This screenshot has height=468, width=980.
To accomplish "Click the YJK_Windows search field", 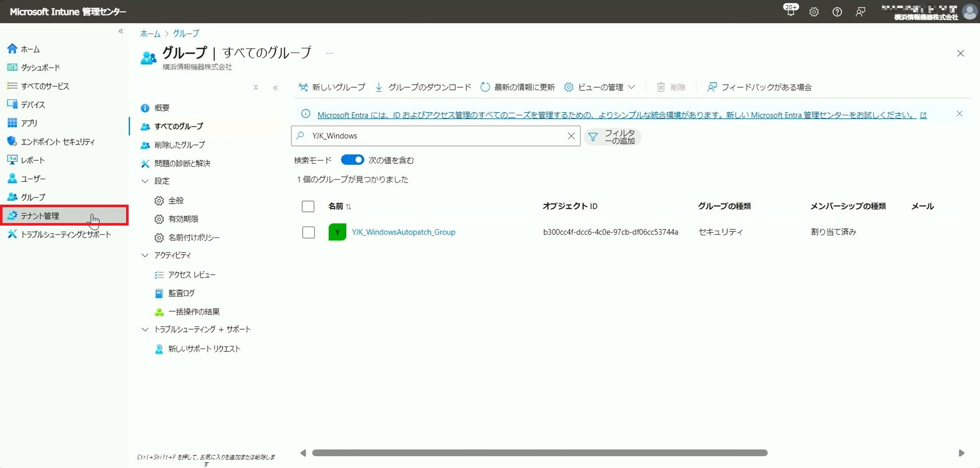I will tap(435, 136).
